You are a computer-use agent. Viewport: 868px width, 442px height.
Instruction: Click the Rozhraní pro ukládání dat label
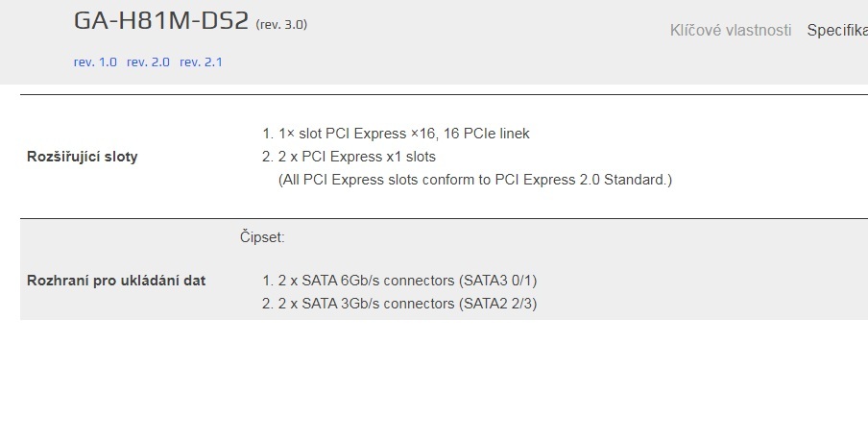(x=116, y=281)
